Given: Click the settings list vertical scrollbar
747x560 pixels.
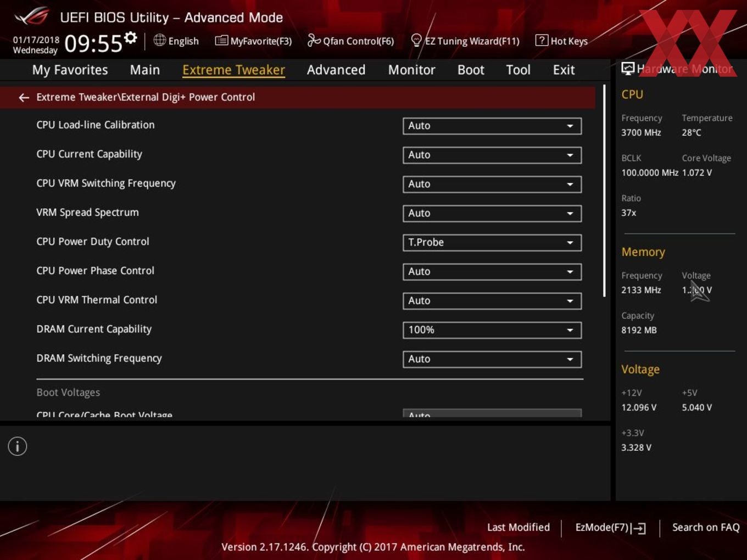Looking at the screenshot, I should click(x=605, y=191).
